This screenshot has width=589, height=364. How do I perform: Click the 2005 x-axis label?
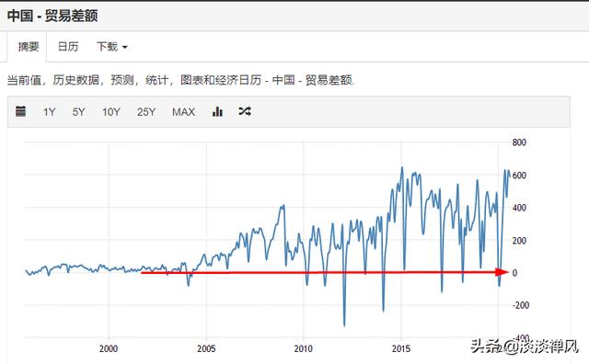coord(206,348)
